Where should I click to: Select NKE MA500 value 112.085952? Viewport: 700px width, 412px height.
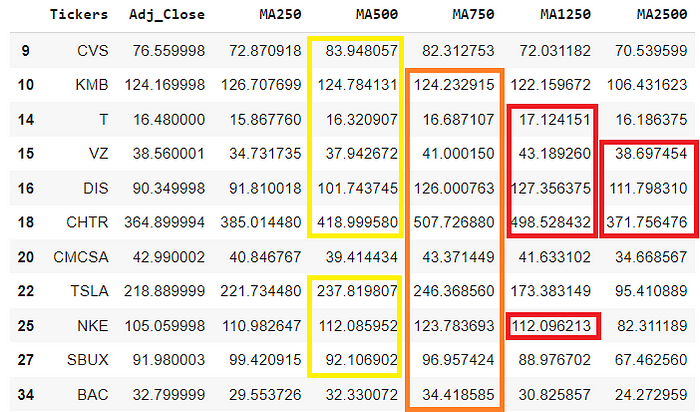point(358,325)
